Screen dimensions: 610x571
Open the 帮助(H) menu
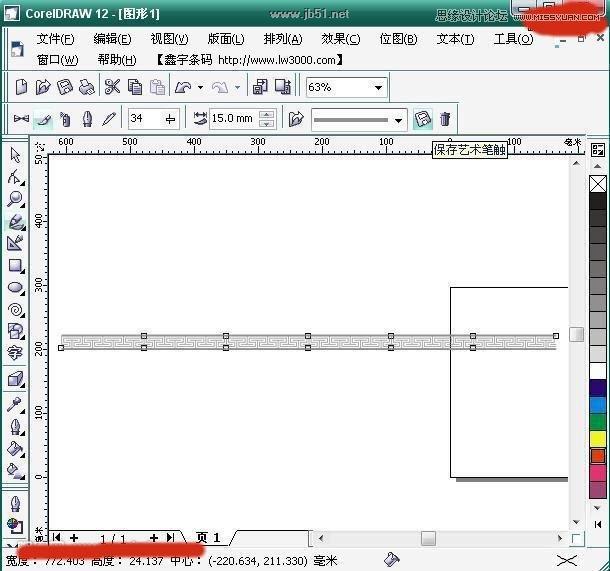(117, 60)
